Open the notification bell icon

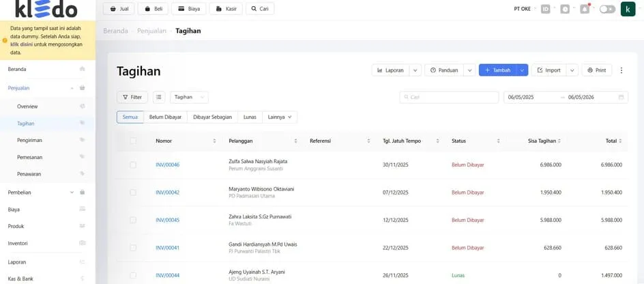pos(585,9)
